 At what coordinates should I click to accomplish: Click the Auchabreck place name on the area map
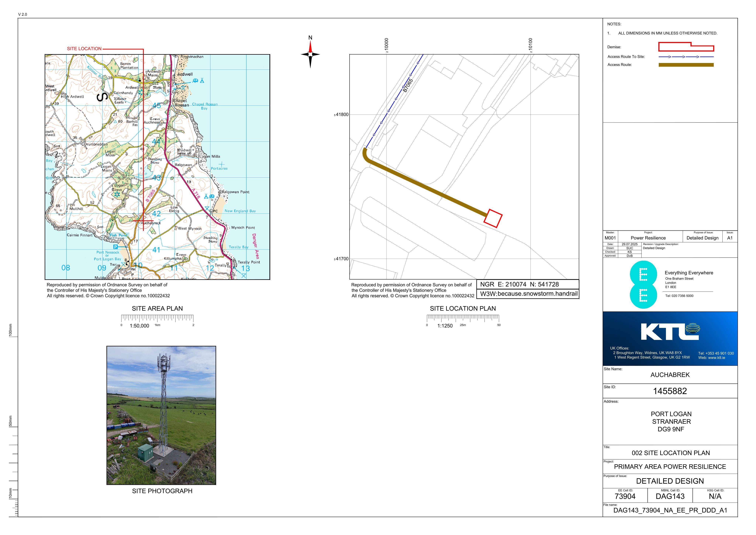click(x=151, y=223)
